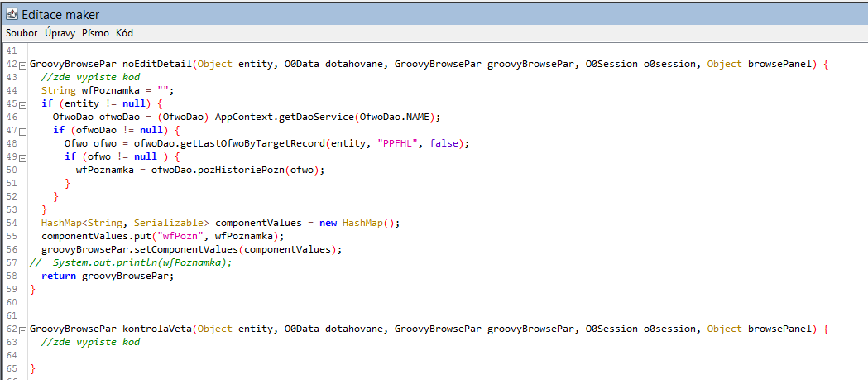The width and height of the screenshot is (868, 380).
Task: Open the Kód menu
Action: (124, 33)
